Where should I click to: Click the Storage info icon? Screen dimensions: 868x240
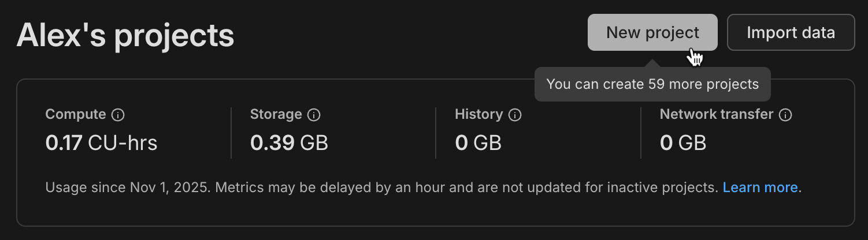click(314, 115)
